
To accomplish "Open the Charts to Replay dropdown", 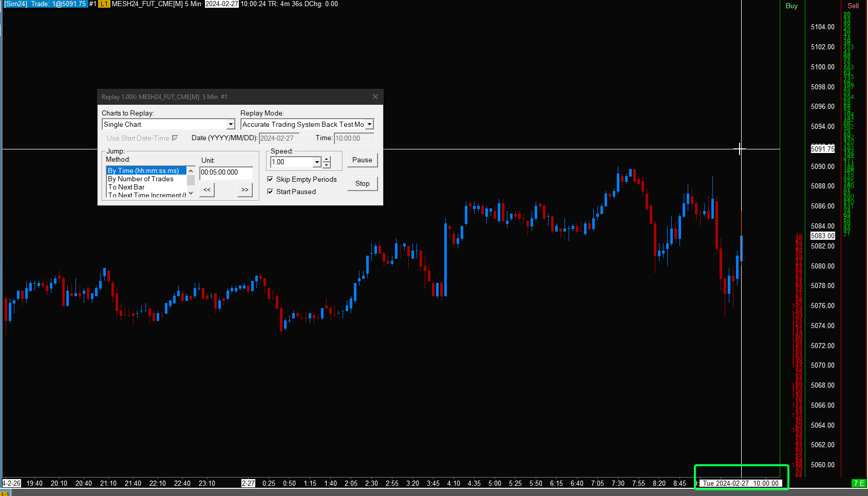I will pos(231,124).
